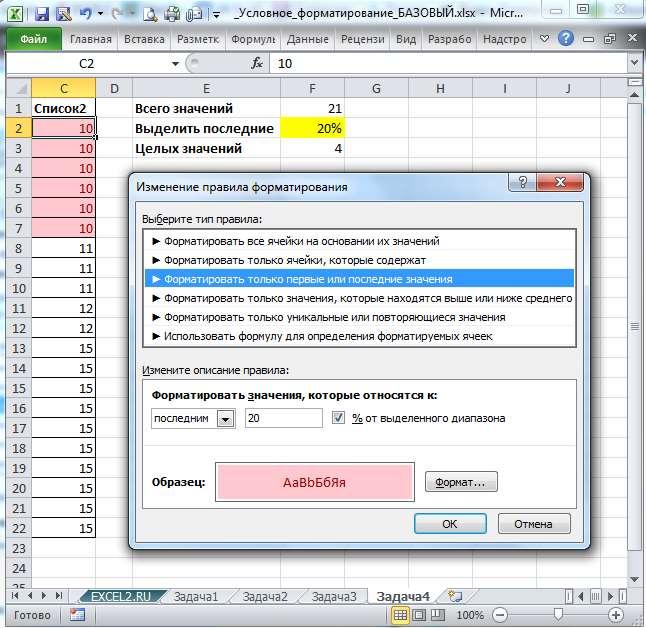646x628 pixels.
Task: Switch to the Вставка ribbon tab
Action: 144,39
